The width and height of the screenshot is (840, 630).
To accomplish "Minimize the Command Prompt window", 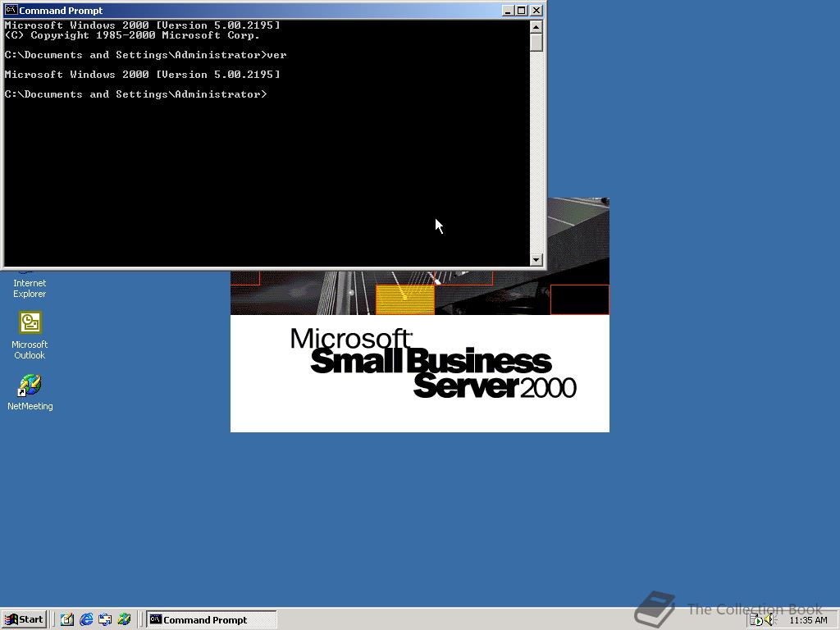I will [x=508, y=10].
